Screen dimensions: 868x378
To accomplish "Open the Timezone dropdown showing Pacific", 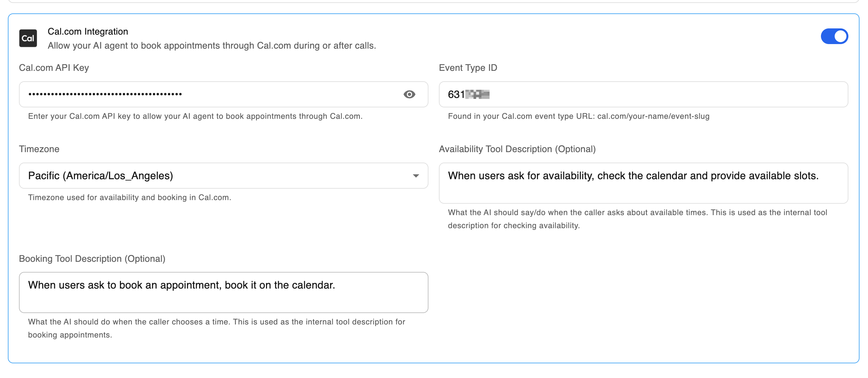I will [x=224, y=176].
